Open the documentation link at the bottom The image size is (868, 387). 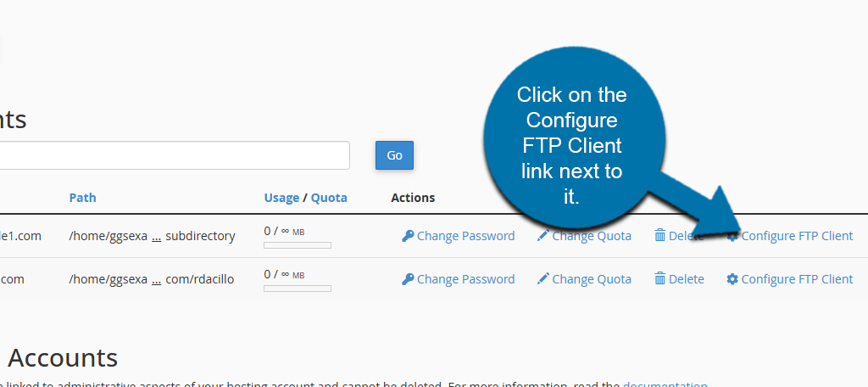point(665,384)
